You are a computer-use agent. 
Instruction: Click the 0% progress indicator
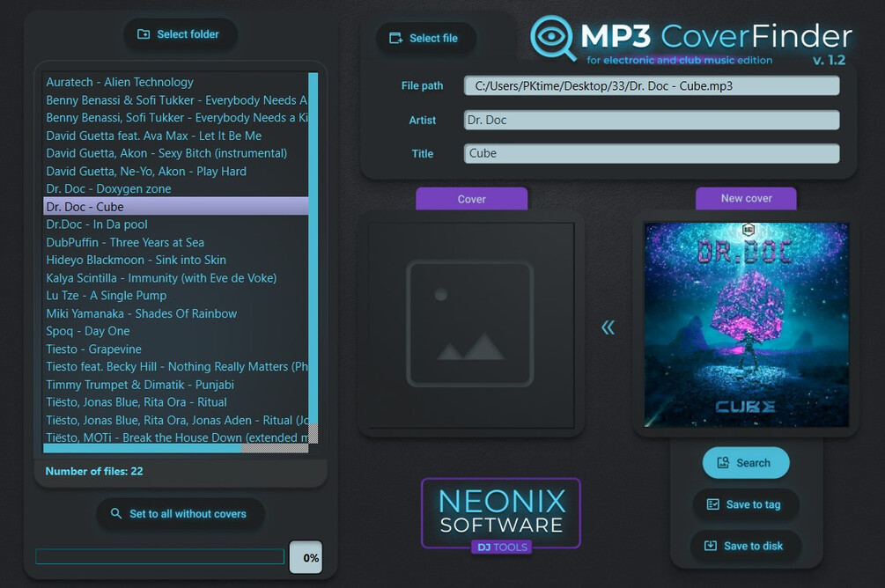pos(306,557)
